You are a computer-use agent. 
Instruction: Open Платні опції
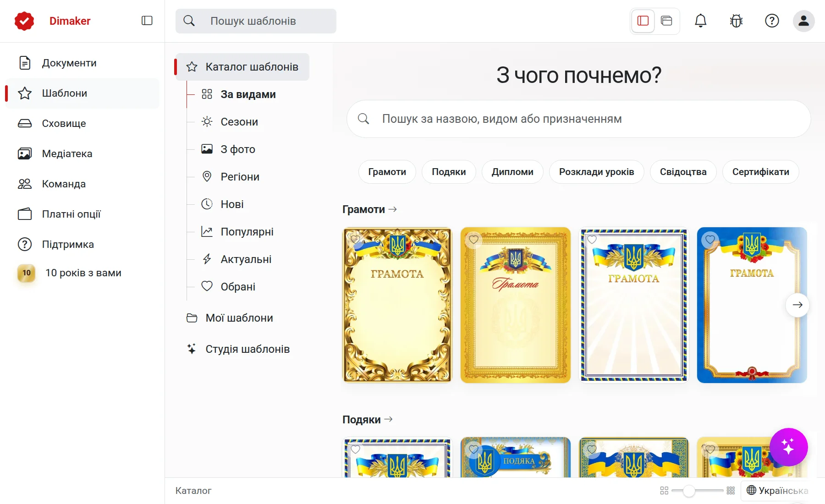click(x=82, y=214)
